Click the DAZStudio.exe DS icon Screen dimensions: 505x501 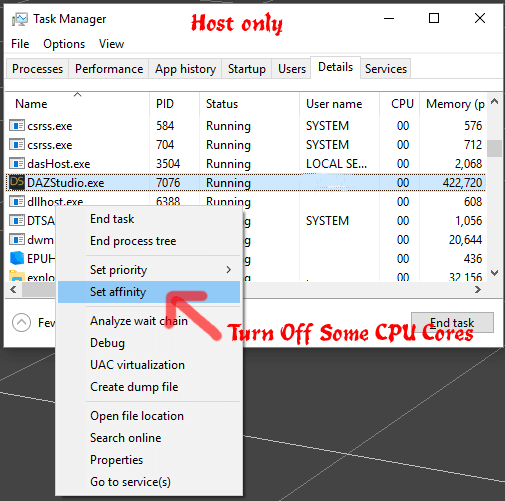click(x=17, y=183)
